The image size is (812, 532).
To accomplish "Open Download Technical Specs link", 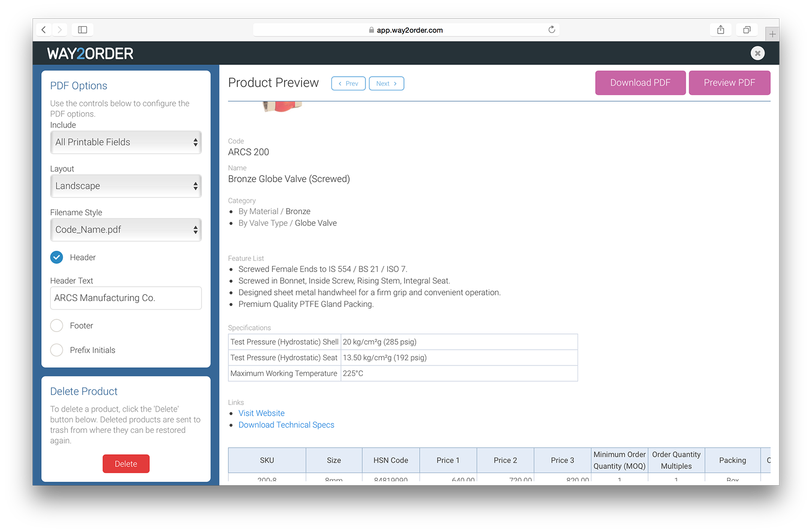I will tap(286, 425).
